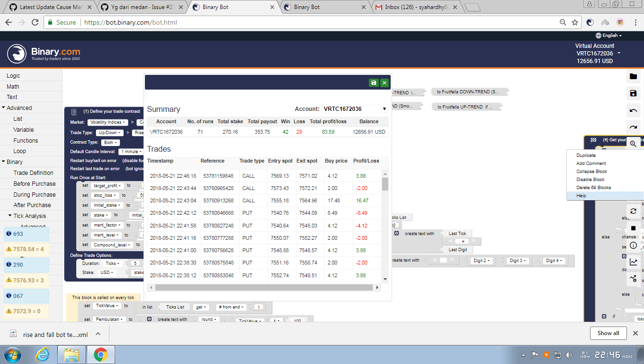644x364 pixels.
Task: Redo the block edit
Action: 633,127
